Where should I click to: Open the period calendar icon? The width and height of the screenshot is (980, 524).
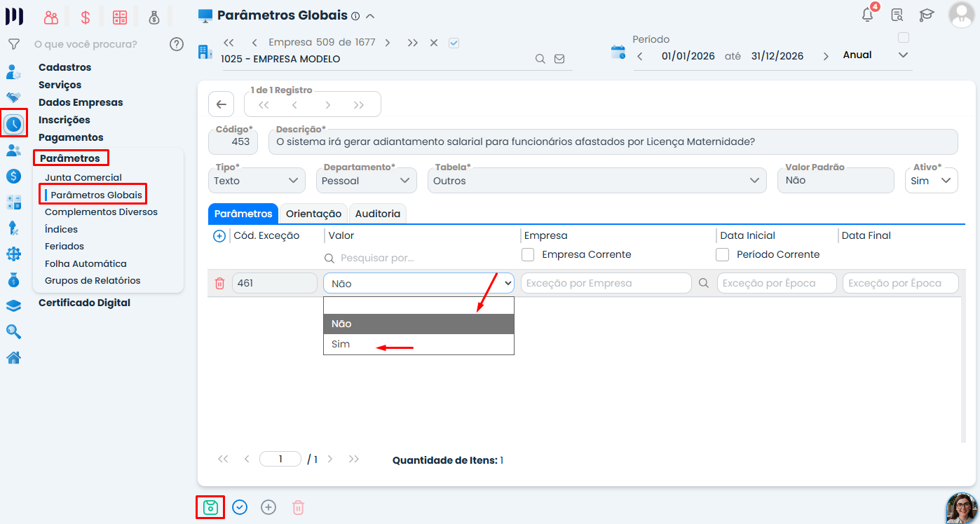(618, 51)
